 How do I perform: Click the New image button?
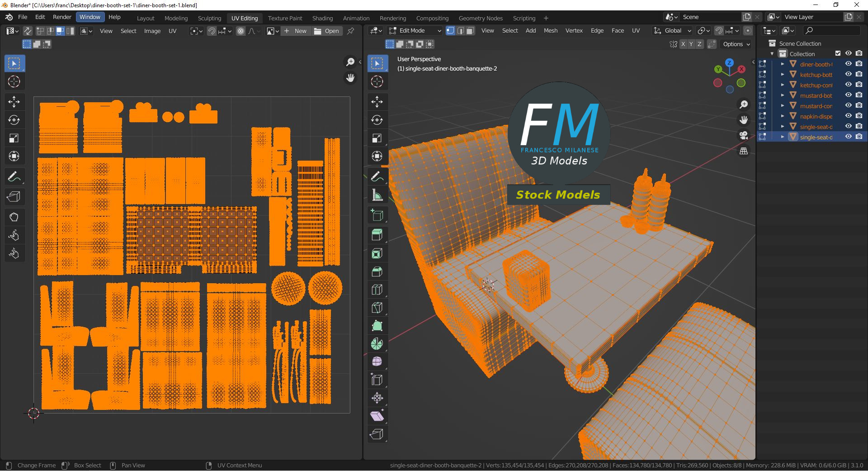point(296,31)
